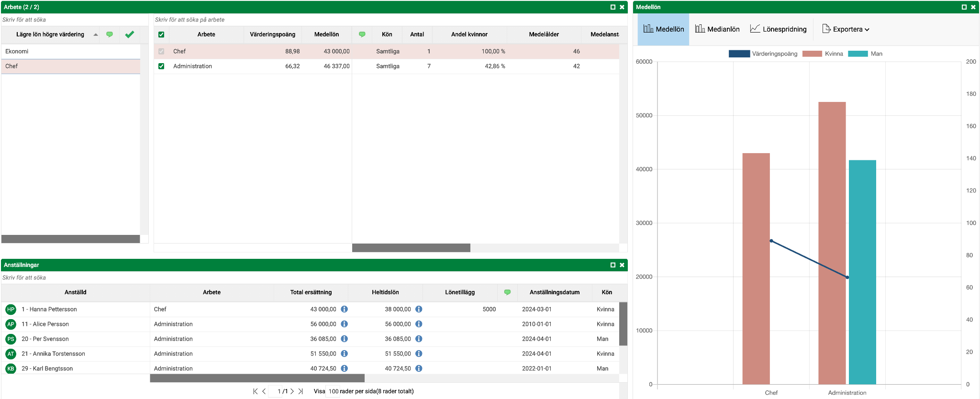This screenshot has width=980, height=399.
Task: Click the green checkmark column header icon
Action: click(129, 34)
